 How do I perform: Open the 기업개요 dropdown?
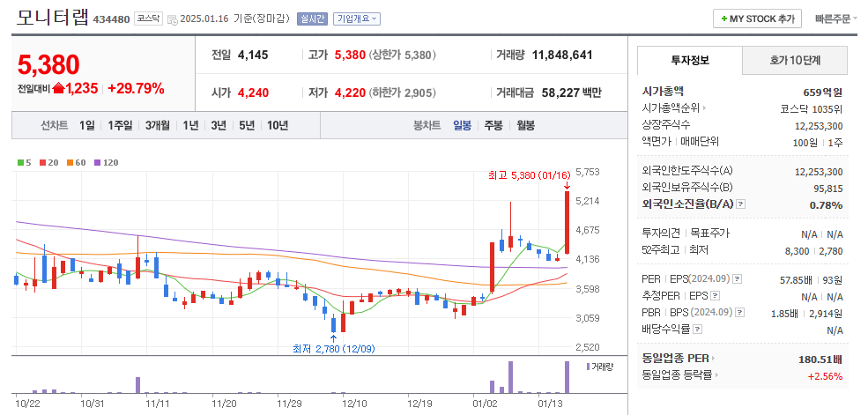pos(357,19)
